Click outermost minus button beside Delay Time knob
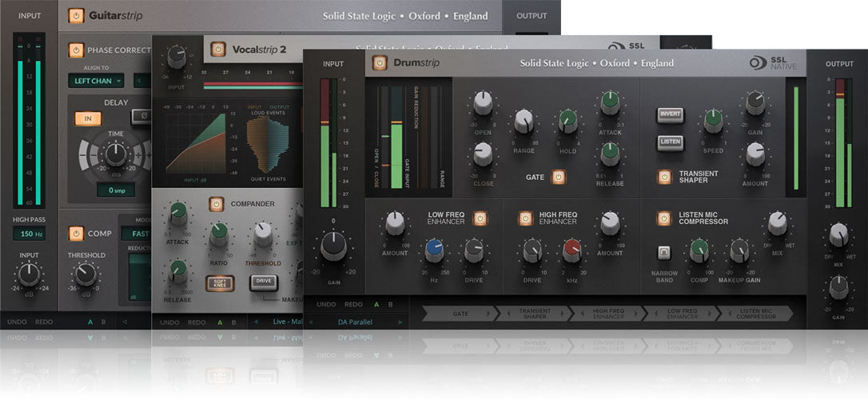This screenshot has height=400, width=868. [x=82, y=154]
